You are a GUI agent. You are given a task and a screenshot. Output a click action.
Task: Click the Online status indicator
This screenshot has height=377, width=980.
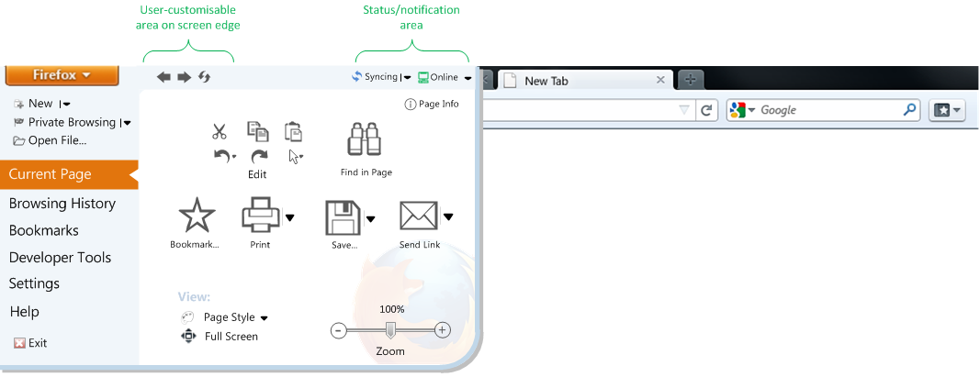coord(438,77)
